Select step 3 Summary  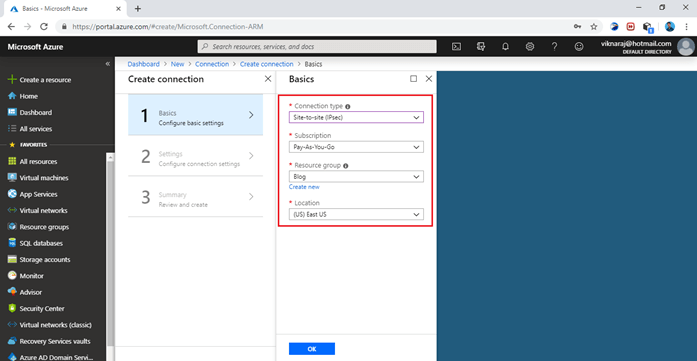pos(196,197)
